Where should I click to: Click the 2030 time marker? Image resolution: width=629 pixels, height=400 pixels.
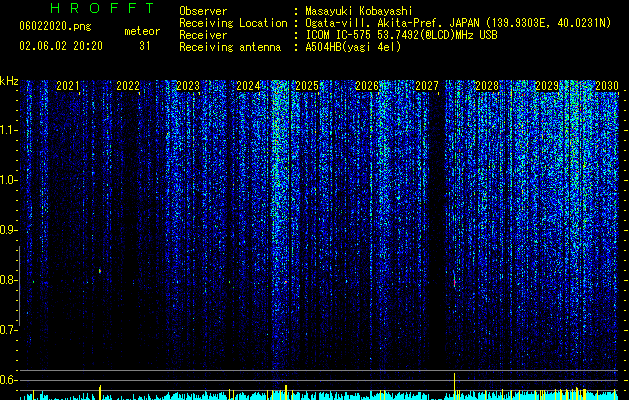click(607, 86)
